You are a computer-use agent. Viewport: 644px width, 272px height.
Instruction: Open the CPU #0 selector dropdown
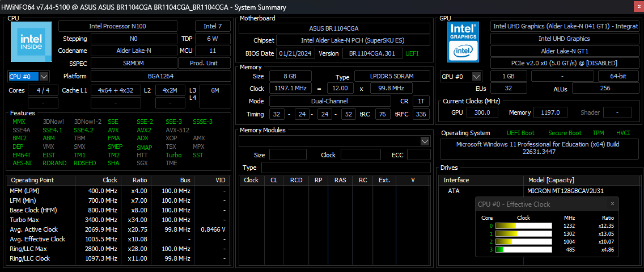[x=28, y=76]
